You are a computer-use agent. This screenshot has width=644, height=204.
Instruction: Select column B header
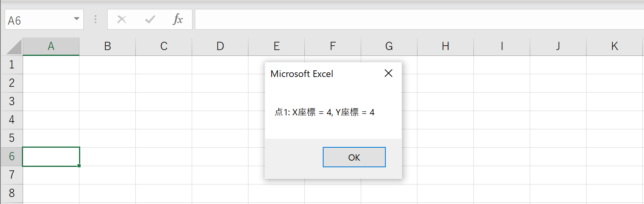pyautogui.click(x=108, y=47)
